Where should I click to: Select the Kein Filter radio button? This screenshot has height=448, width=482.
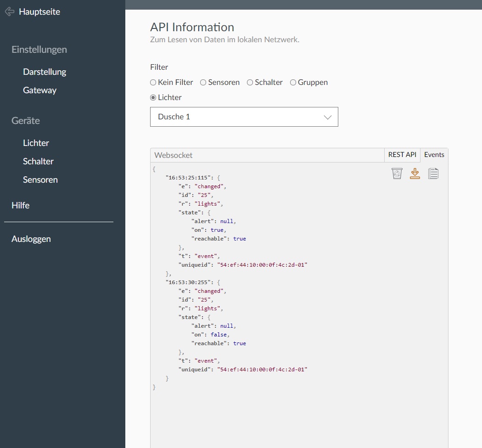153,83
